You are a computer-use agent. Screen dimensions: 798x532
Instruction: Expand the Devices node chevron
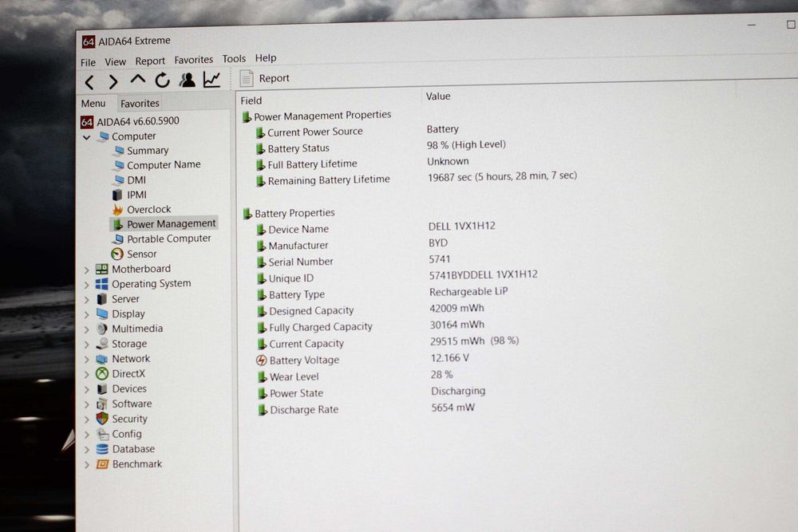pyautogui.click(x=86, y=390)
